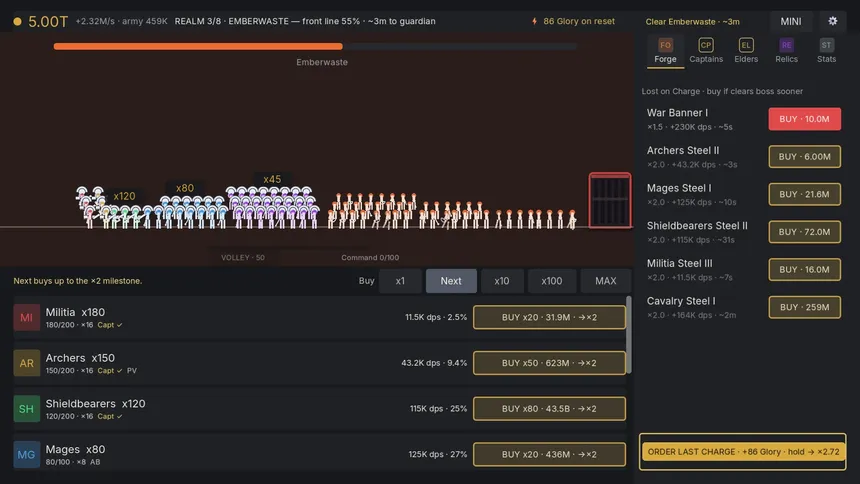Click the x120 squad label
This screenshot has width=860, height=484.
124,196
